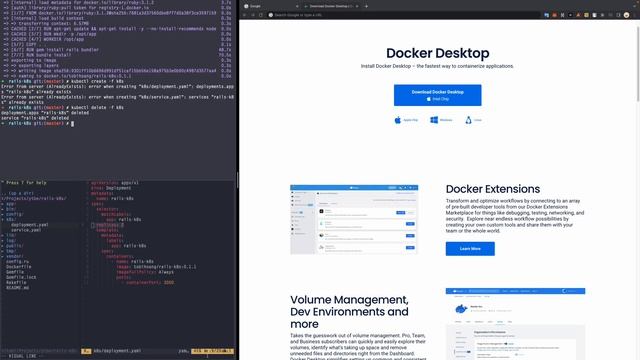Image resolution: width=640 pixels, height=360 pixels.
Task: Expand the bin/ folder in file tree
Action: pyautogui.click(x=10, y=209)
